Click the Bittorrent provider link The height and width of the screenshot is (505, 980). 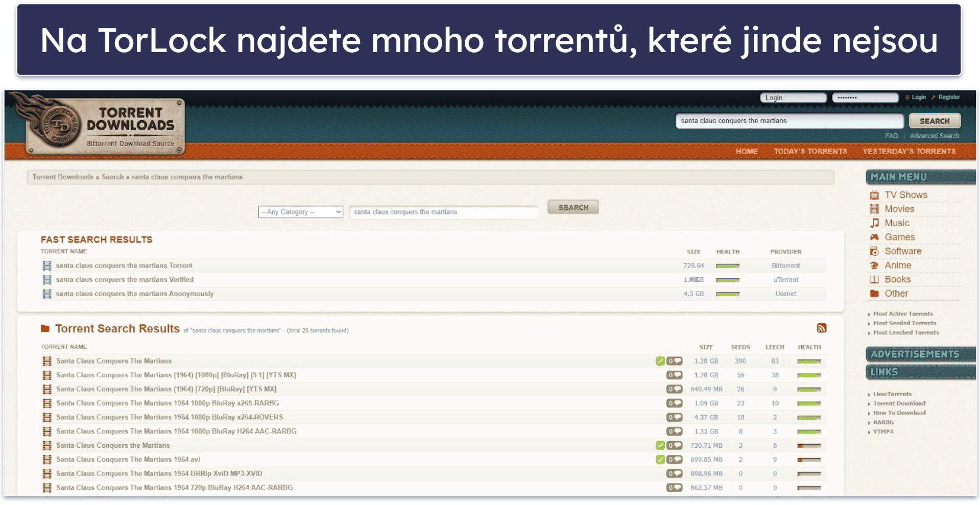[x=785, y=266]
